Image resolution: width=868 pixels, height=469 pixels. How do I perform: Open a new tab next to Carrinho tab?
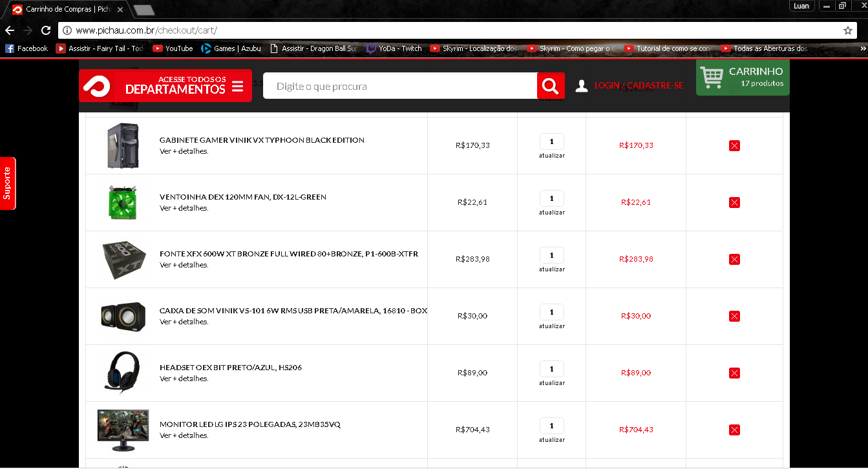144,10
